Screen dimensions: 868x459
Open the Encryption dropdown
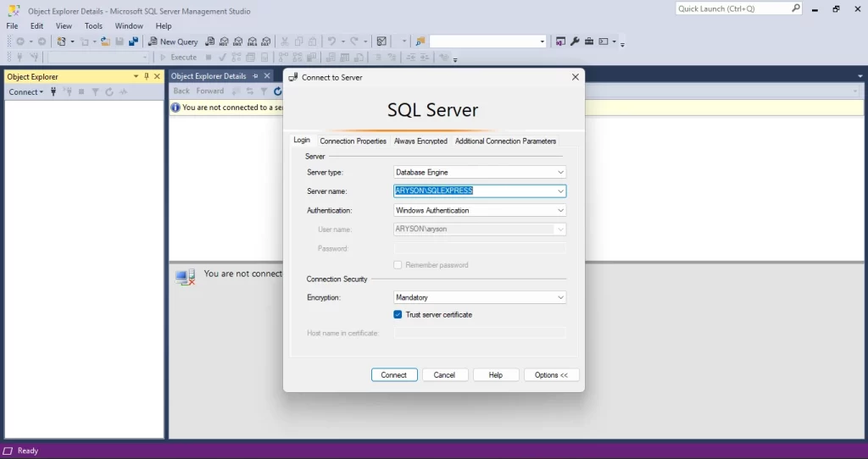click(x=560, y=297)
